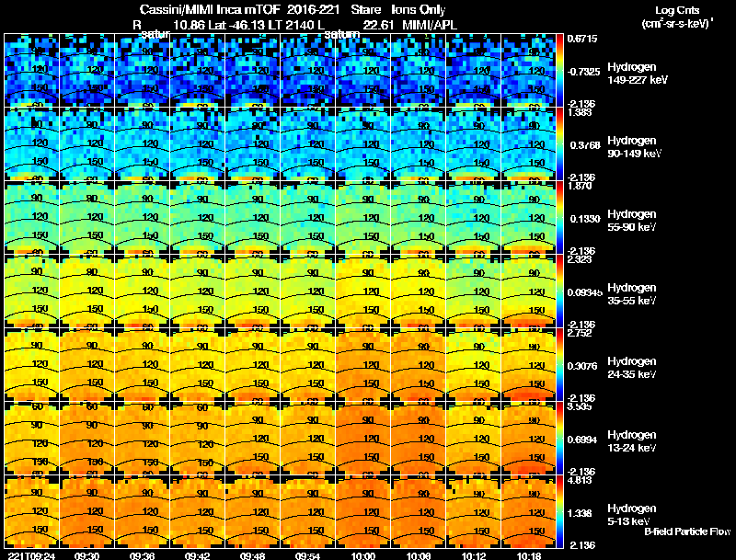Click the 10:18 time axis label
Viewport: 736px width, 560px height.
pyautogui.click(x=528, y=555)
